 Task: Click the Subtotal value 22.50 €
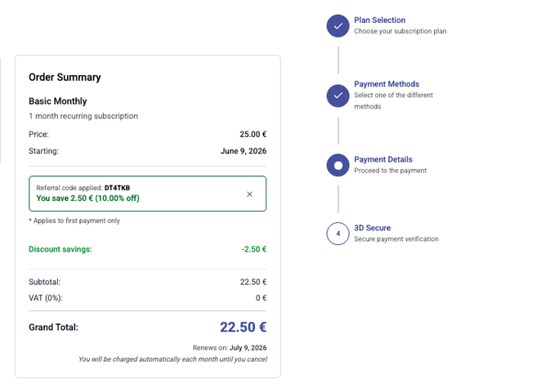(253, 282)
